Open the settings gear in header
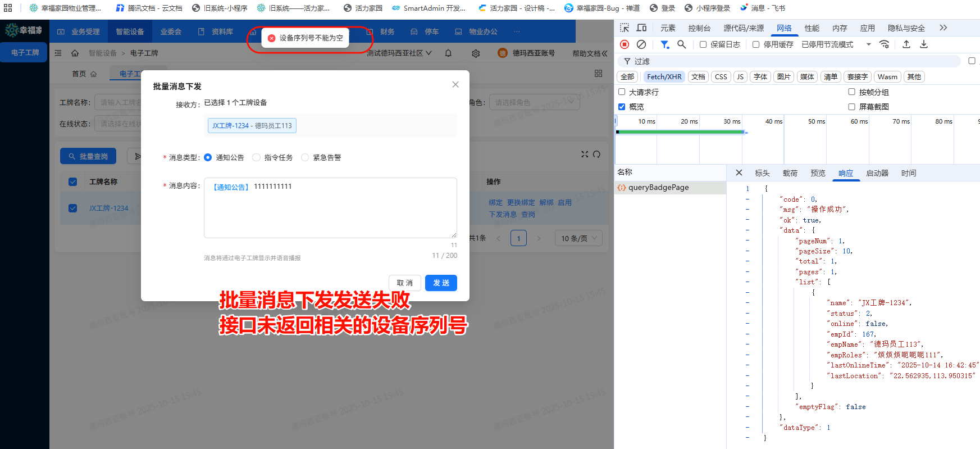Viewport: 980px width, 449px height. tap(476, 53)
